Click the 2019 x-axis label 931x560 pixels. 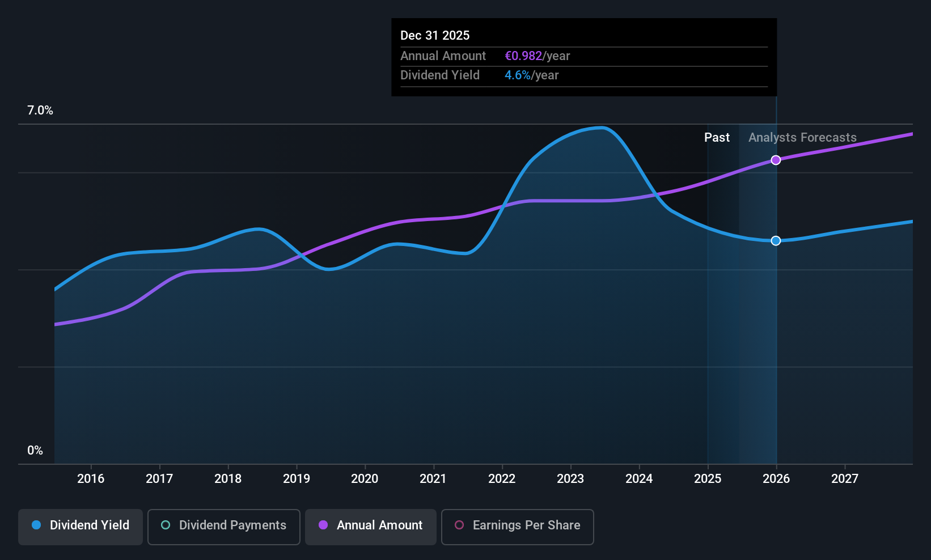click(297, 479)
